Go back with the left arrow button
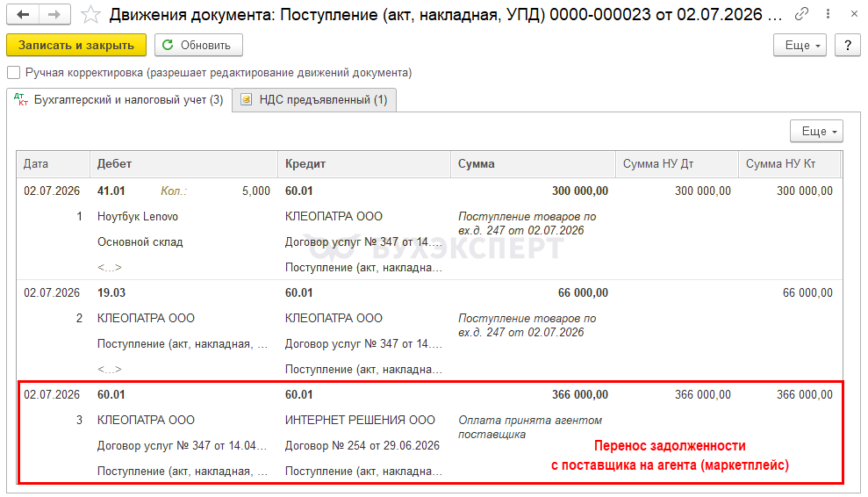Screen dimensions: 868x497 (23, 15)
